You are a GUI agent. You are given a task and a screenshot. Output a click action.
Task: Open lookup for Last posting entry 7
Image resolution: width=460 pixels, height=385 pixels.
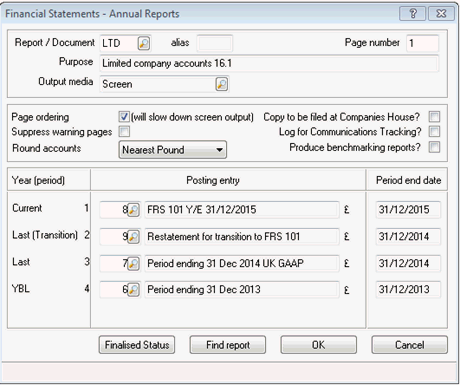click(x=133, y=263)
